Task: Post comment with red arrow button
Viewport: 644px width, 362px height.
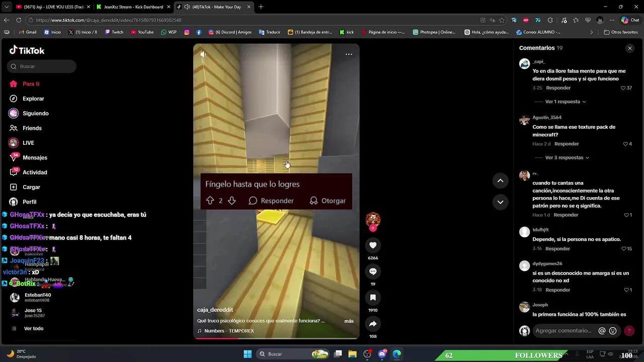Action: [629, 331]
